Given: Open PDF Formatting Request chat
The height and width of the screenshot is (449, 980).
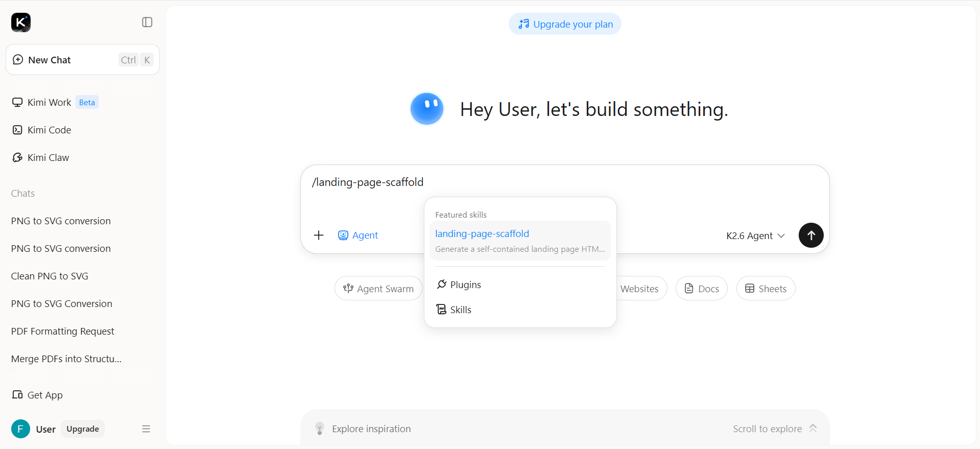Looking at the screenshot, I should [x=62, y=331].
